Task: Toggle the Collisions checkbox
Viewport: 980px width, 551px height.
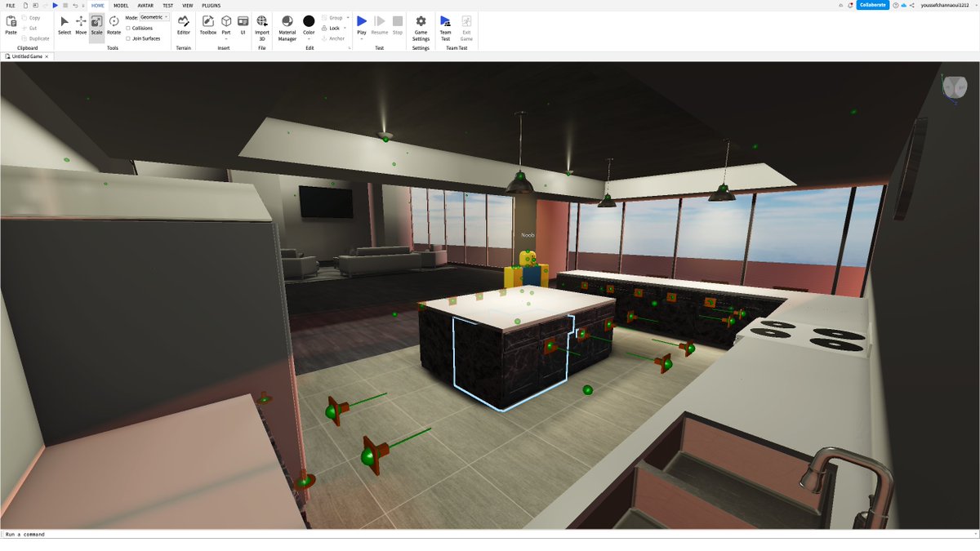Action: (128, 28)
